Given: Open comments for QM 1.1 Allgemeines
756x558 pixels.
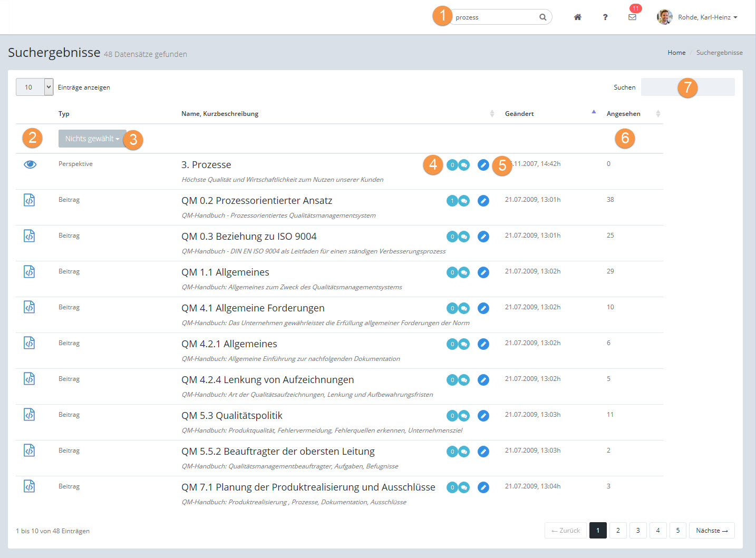Looking at the screenshot, I should tap(464, 272).
